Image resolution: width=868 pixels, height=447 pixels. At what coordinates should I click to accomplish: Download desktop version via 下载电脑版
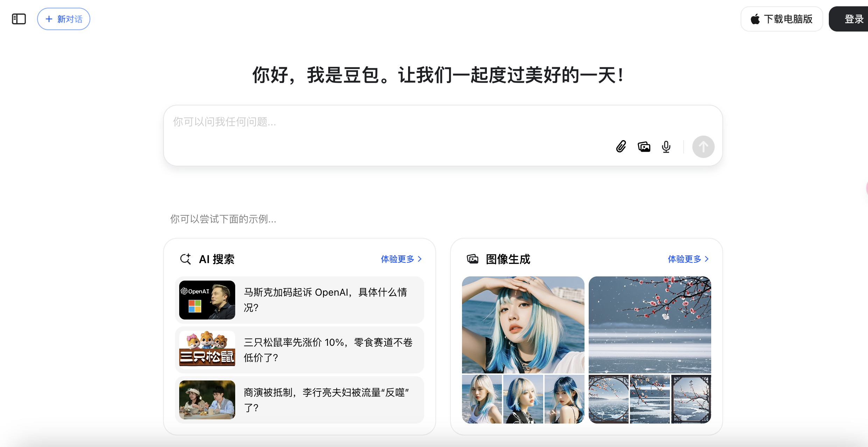(x=782, y=19)
